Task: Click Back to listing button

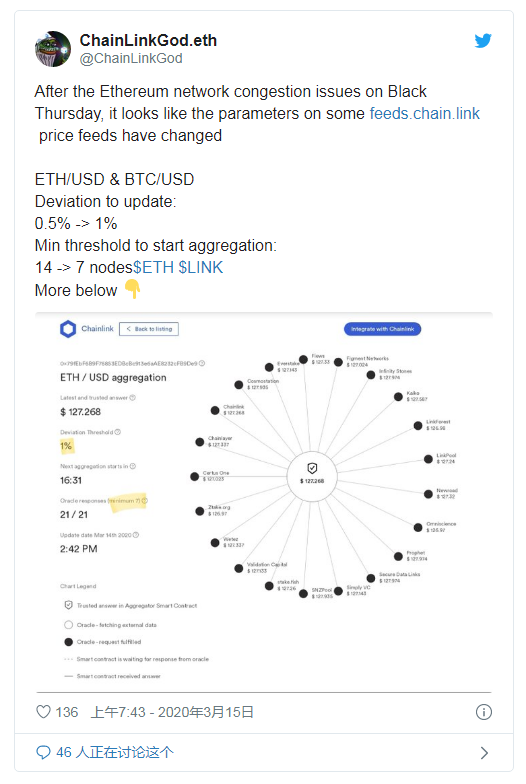Action: [x=149, y=329]
